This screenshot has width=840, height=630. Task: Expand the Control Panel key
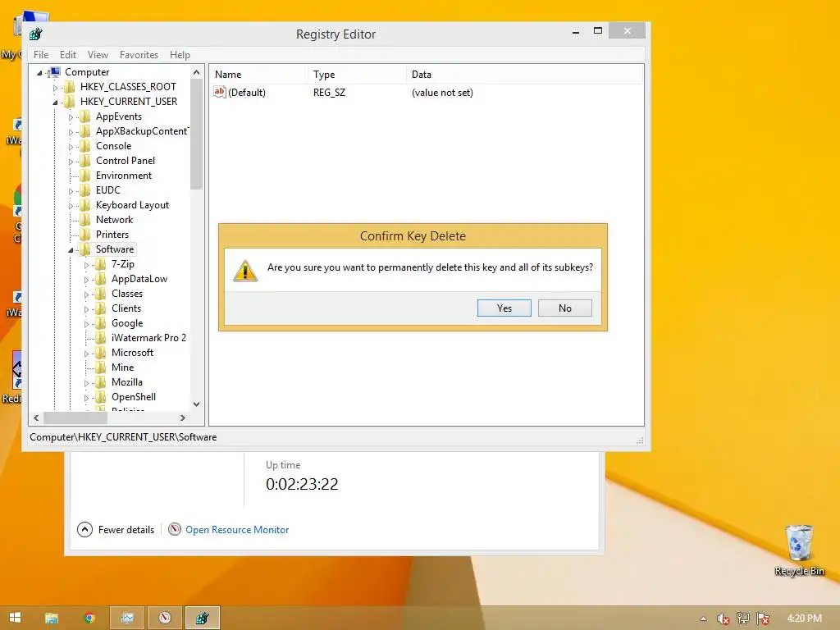tap(71, 162)
